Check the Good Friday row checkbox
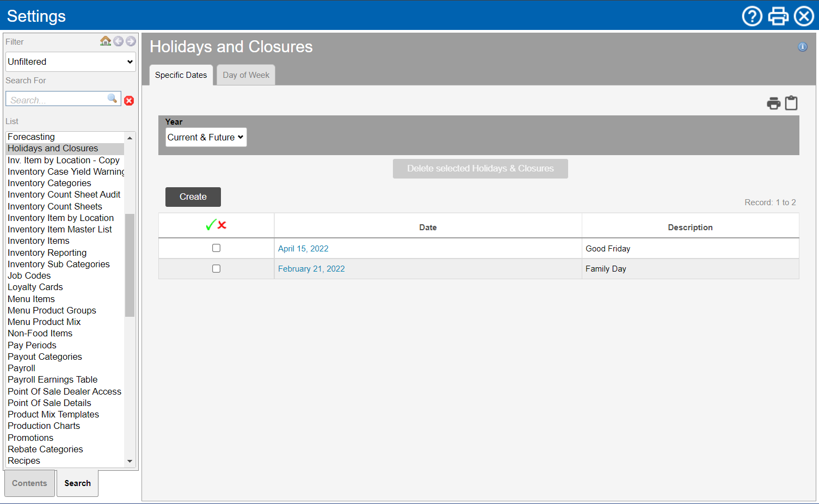The width and height of the screenshot is (819, 504). click(216, 248)
